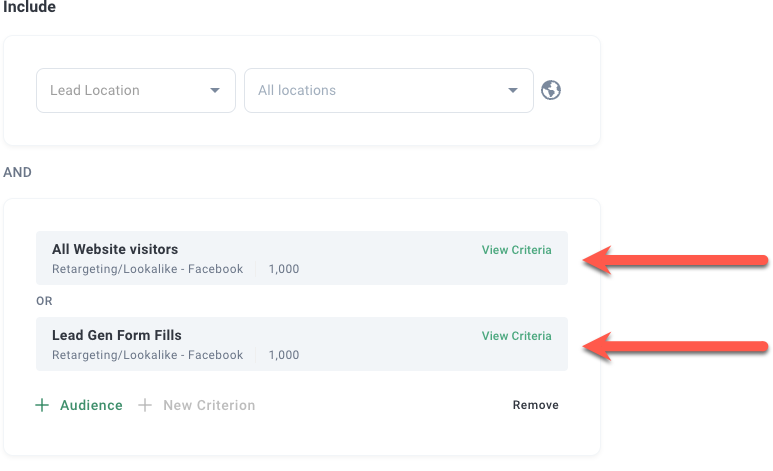Image resolution: width=773 pixels, height=471 pixels.
Task: Select the All Website visitors title
Action: 115,249
